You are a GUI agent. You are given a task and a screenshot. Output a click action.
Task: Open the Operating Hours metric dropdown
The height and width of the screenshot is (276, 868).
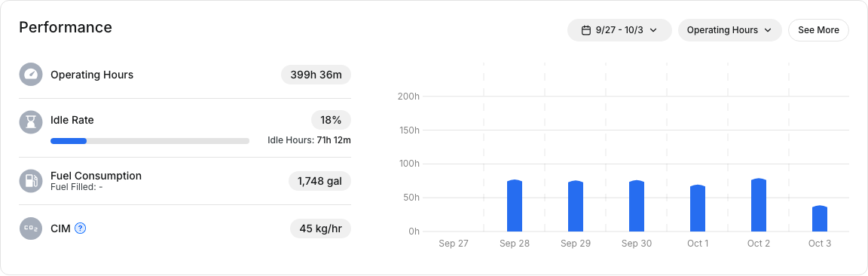(x=729, y=30)
